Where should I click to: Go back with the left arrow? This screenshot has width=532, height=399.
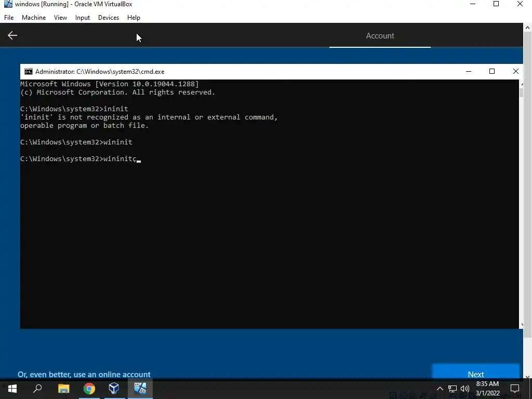12,35
